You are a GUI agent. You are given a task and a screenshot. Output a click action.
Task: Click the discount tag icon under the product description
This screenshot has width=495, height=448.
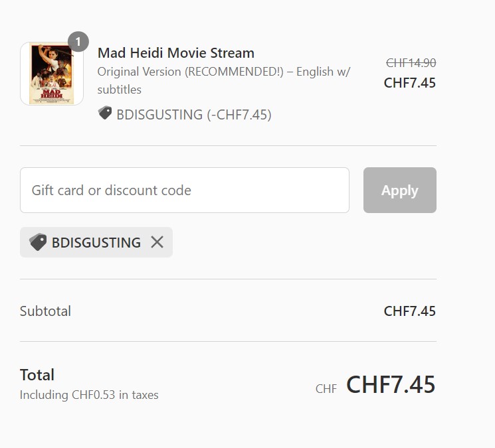point(105,113)
